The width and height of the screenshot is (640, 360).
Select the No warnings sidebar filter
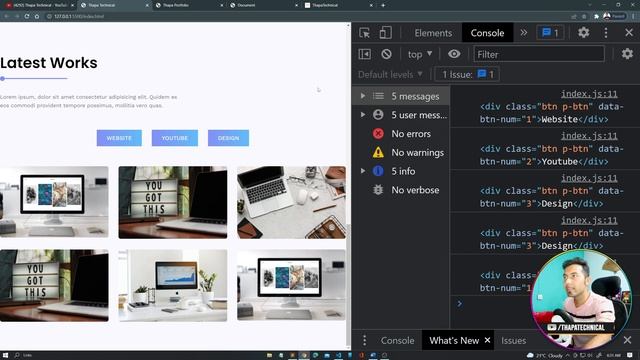(401, 153)
